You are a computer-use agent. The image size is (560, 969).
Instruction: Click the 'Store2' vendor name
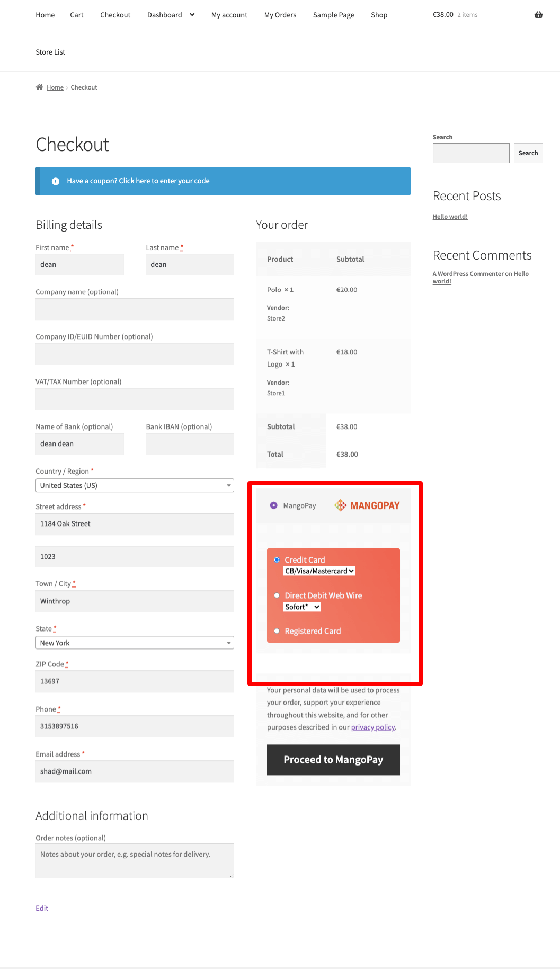276,318
